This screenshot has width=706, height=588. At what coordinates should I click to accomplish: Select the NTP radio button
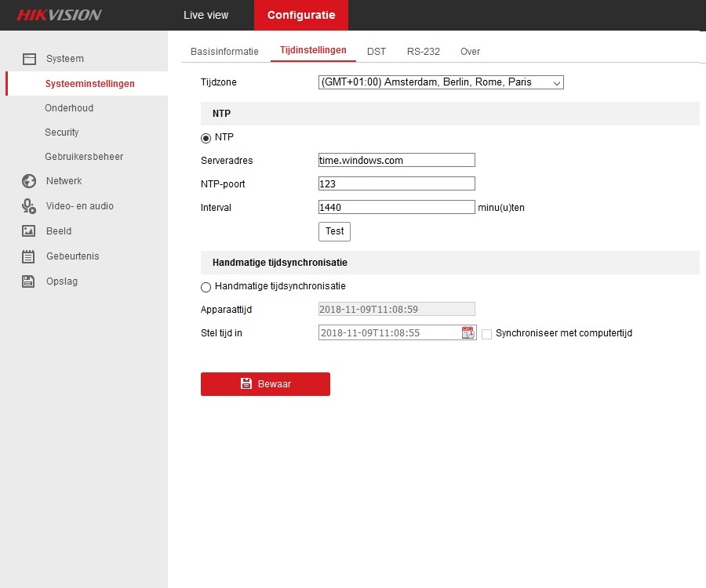[x=206, y=138]
